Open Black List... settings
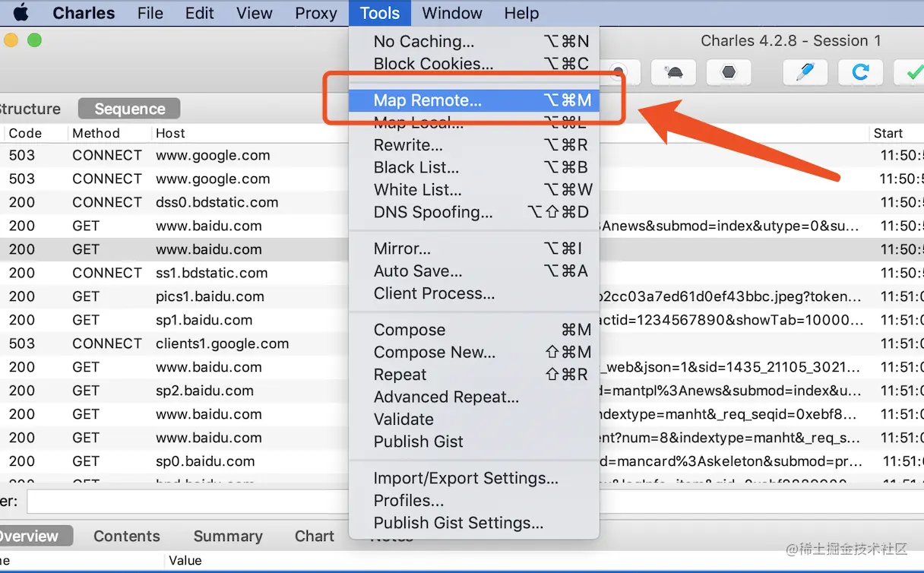The height and width of the screenshot is (573, 924). point(474,167)
